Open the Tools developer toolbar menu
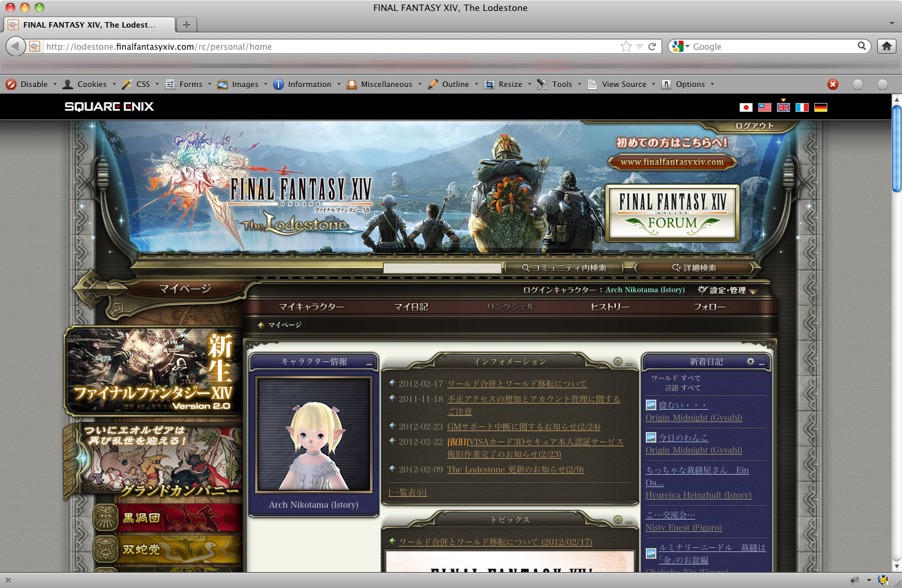902x588 pixels. pos(558,84)
